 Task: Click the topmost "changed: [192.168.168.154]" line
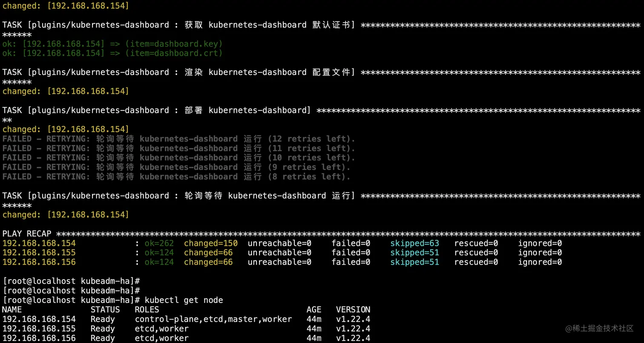click(x=66, y=6)
